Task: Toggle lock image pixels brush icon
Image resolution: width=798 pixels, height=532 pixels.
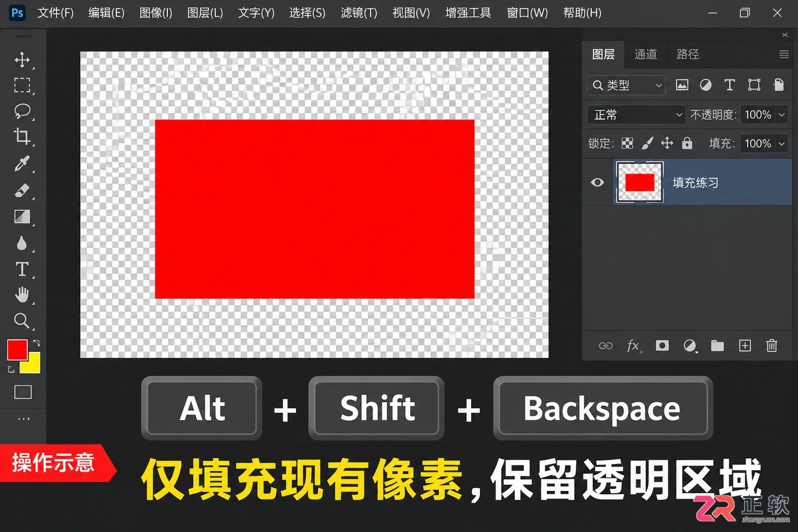Action: point(647,144)
